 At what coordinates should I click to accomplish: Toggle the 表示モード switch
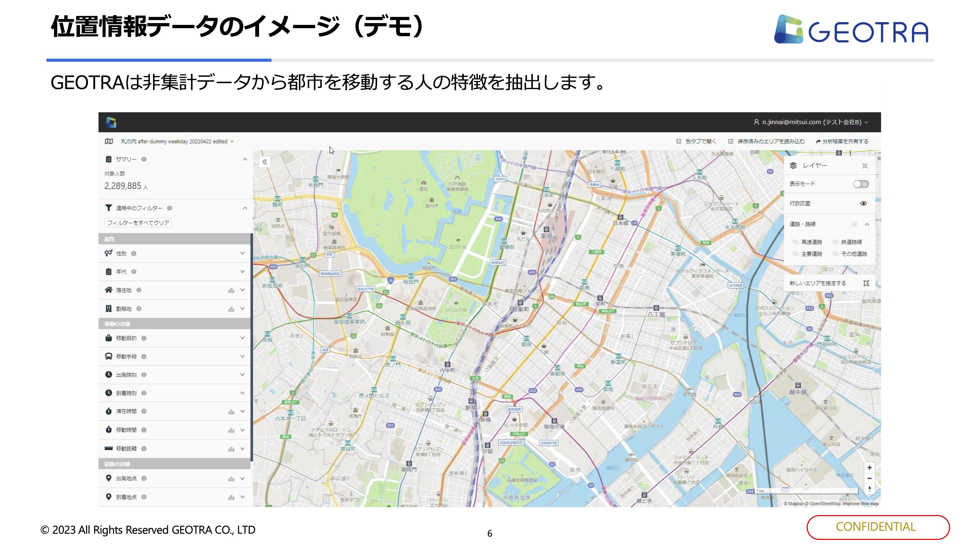click(861, 184)
